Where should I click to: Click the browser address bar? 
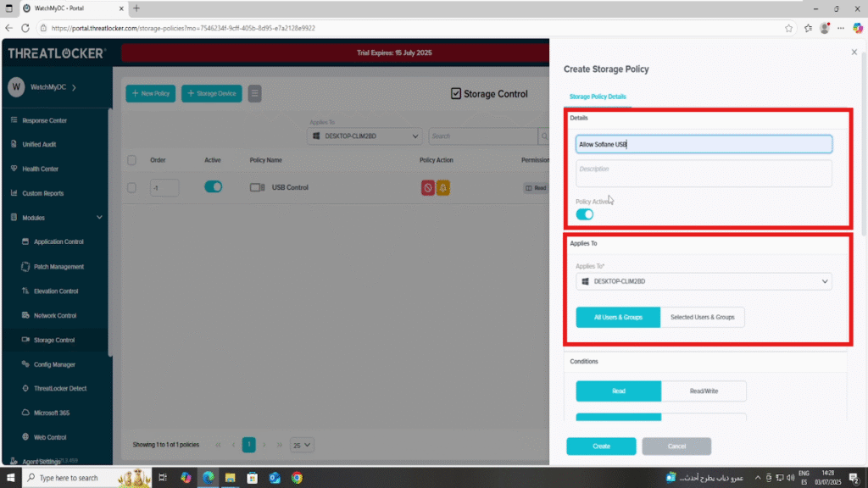tap(409, 28)
